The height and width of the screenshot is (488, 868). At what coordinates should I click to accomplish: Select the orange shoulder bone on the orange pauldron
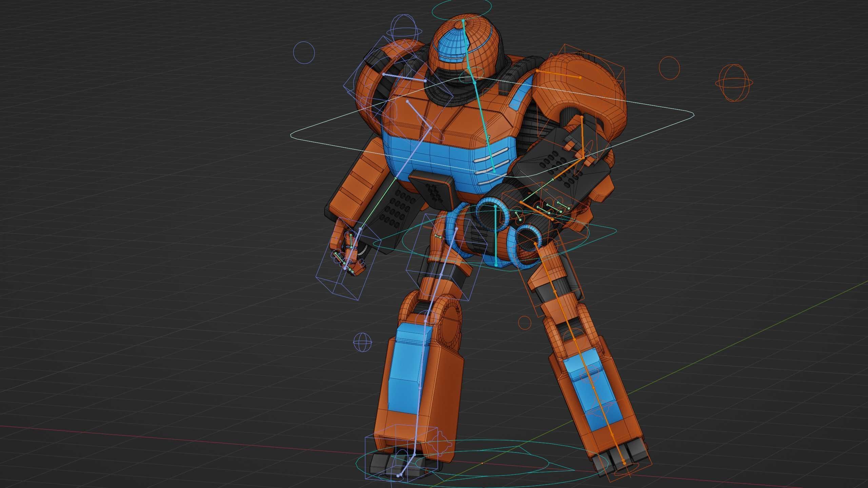coord(559,74)
